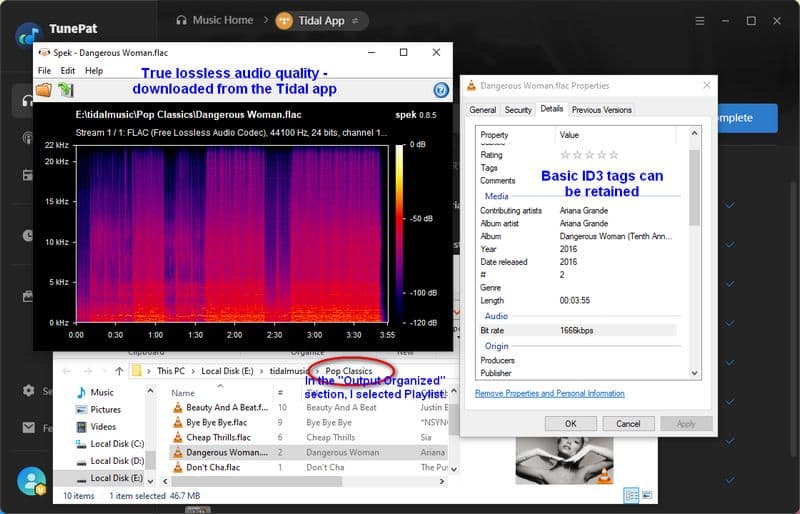Switch to General tab in Properties
Screen dimensions: 800x514
[x=482, y=110]
